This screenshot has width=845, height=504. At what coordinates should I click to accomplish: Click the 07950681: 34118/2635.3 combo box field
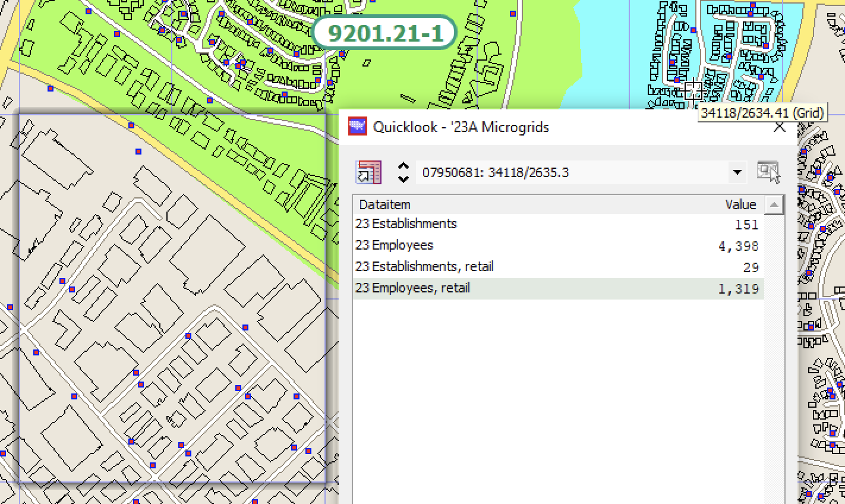click(570, 173)
